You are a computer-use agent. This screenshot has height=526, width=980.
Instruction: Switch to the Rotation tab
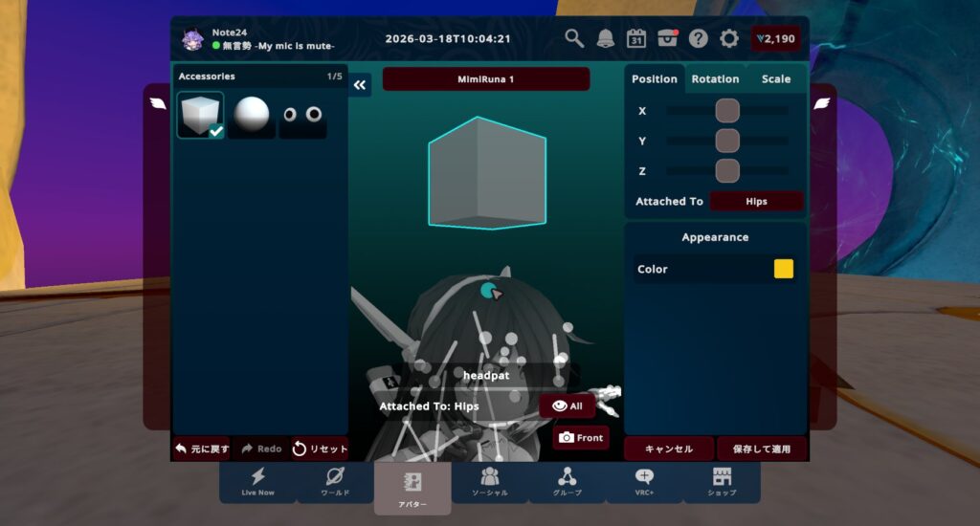point(715,79)
